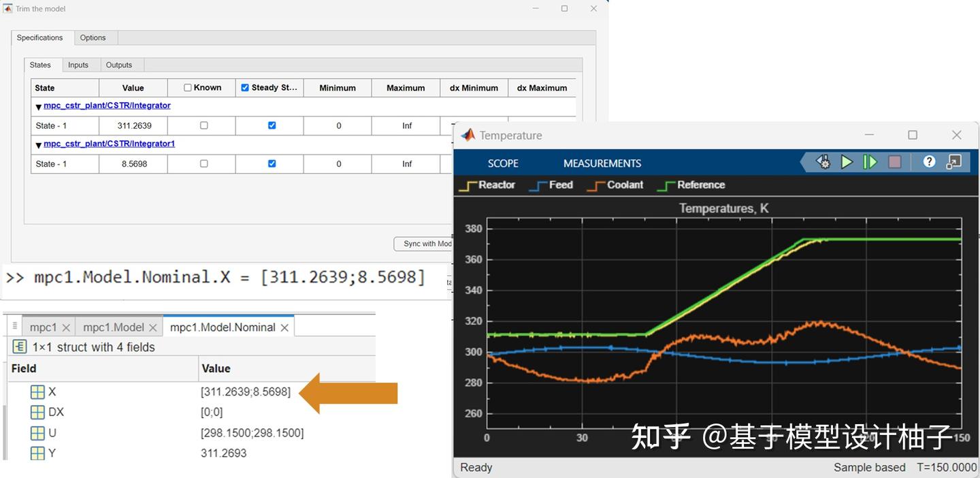
Task: Open the mpc_cstr_plant/CSTR/Integrator1 hyperlink
Action: click(x=108, y=144)
